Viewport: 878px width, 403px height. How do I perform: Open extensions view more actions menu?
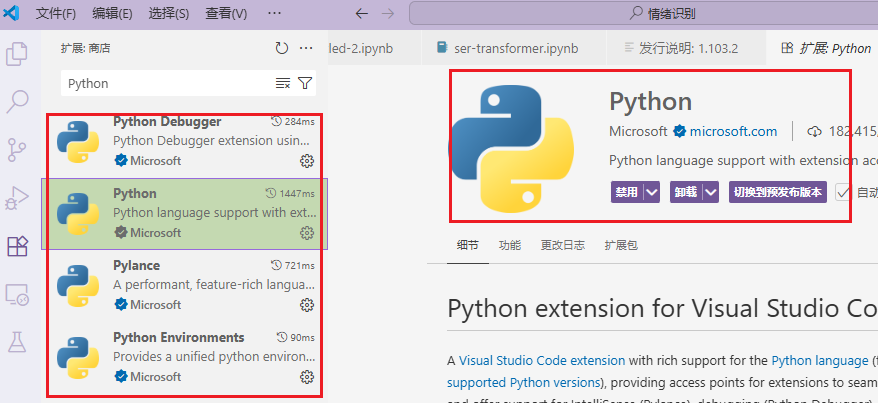click(306, 48)
